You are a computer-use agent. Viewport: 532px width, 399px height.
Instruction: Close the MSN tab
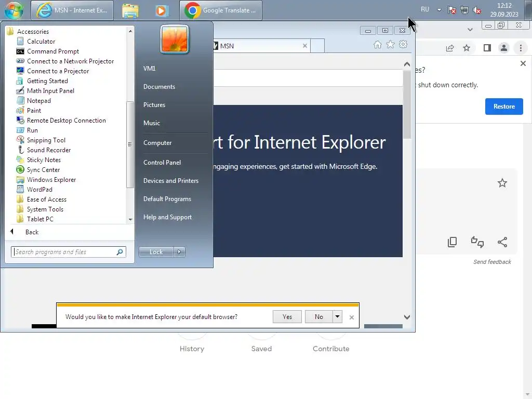coord(304,46)
